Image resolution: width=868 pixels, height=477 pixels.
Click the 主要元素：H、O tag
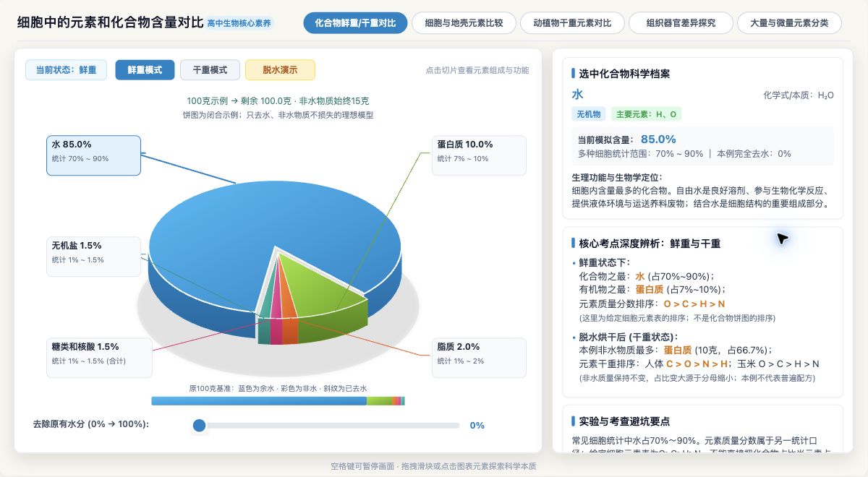[x=646, y=114]
